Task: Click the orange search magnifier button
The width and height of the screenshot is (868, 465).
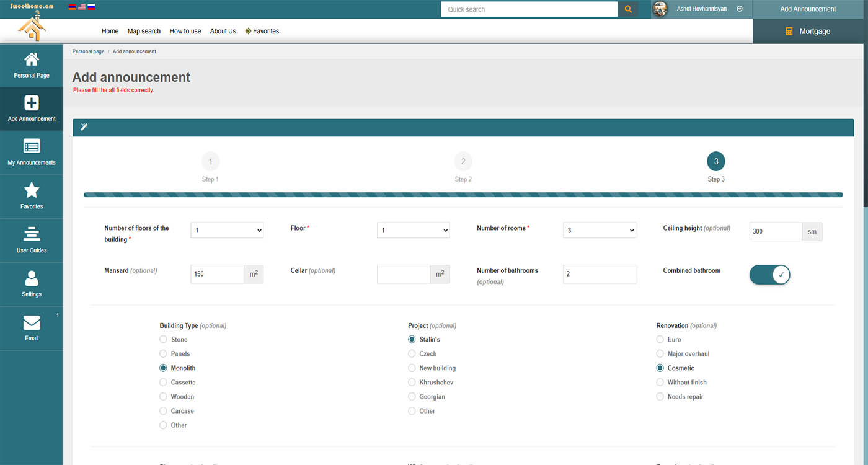Action: [x=628, y=9]
